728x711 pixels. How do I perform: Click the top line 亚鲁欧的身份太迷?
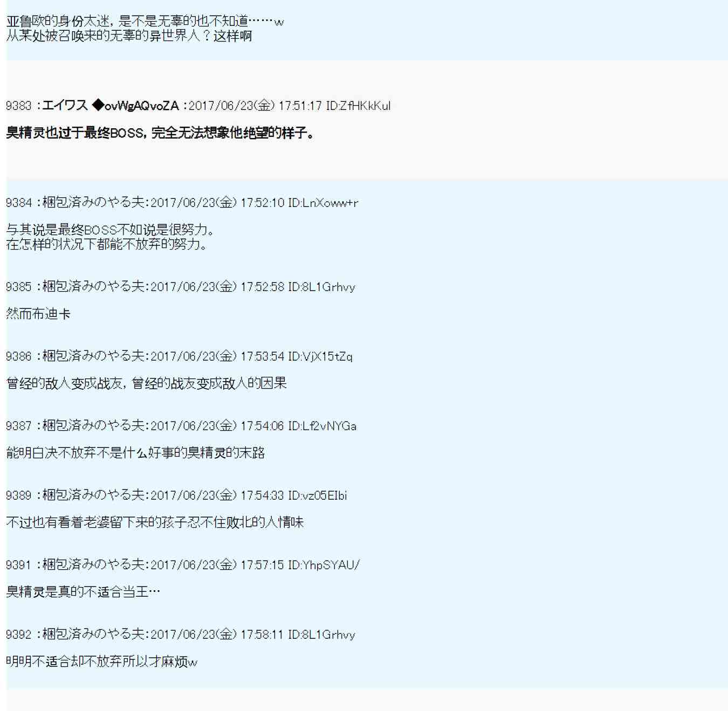tap(145, 22)
